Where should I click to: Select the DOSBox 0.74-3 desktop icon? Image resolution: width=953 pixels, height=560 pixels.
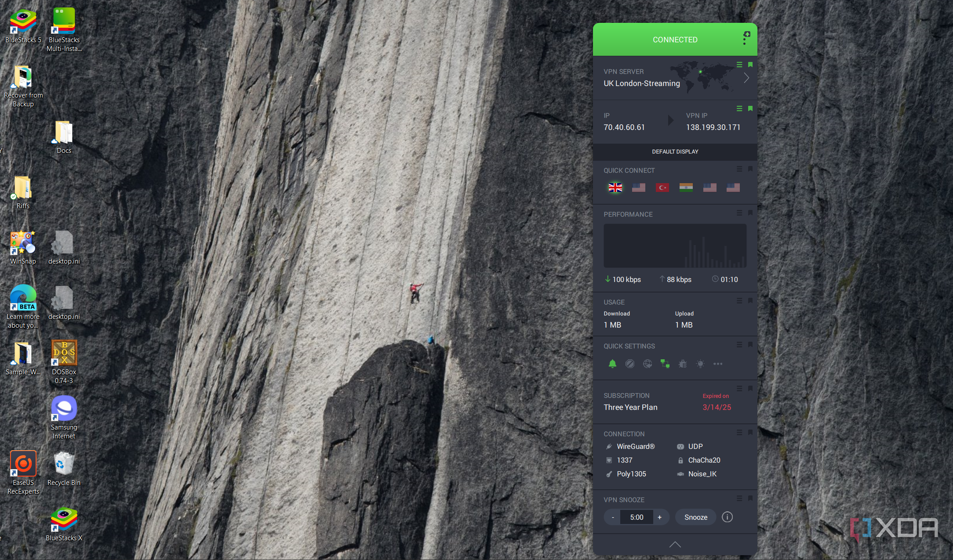[x=64, y=362]
